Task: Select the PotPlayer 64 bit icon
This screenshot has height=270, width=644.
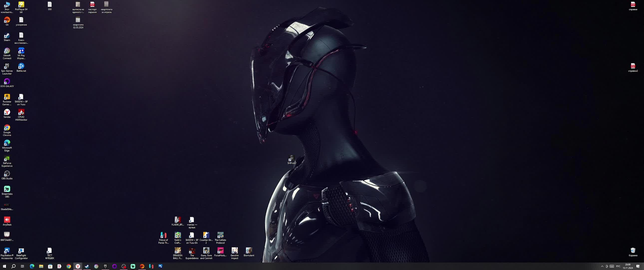Action: 21,7
